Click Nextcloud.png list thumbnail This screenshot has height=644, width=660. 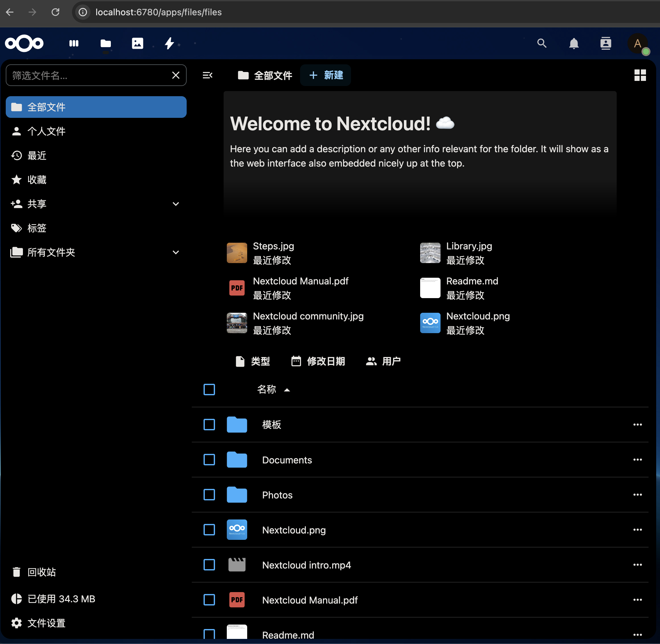click(x=237, y=530)
